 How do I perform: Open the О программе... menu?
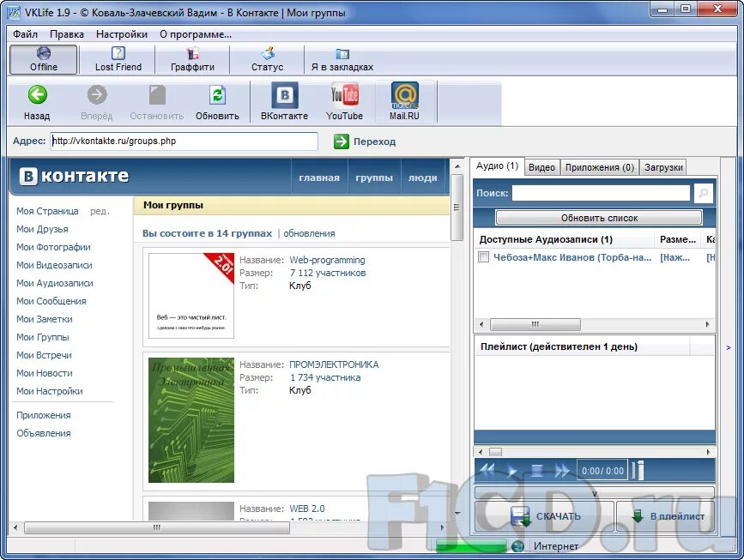point(196,34)
